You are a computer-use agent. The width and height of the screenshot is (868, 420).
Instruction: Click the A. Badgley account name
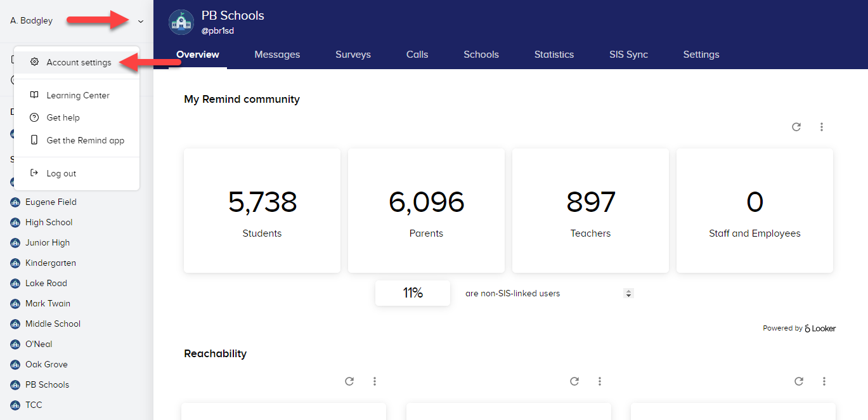[32, 21]
